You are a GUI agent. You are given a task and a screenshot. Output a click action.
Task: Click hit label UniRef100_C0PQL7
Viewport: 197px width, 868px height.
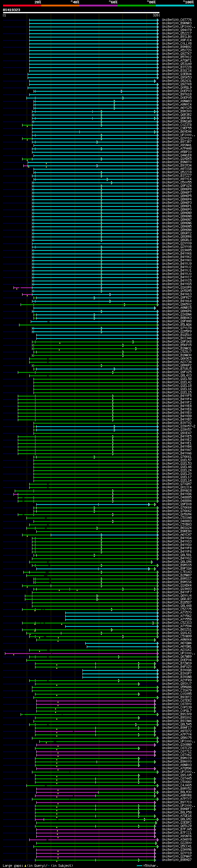[177, 711]
